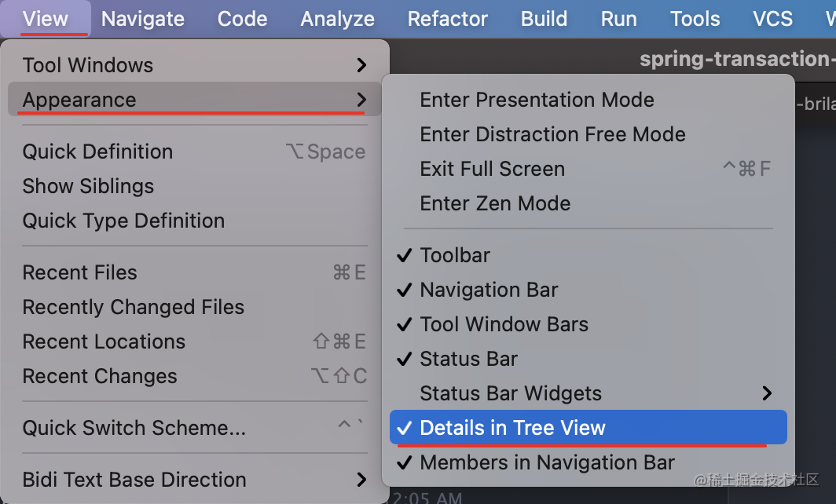The width and height of the screenshot is (836, 504).
Task: Toggle the Status Bar option
Action: tap(468, 359)
